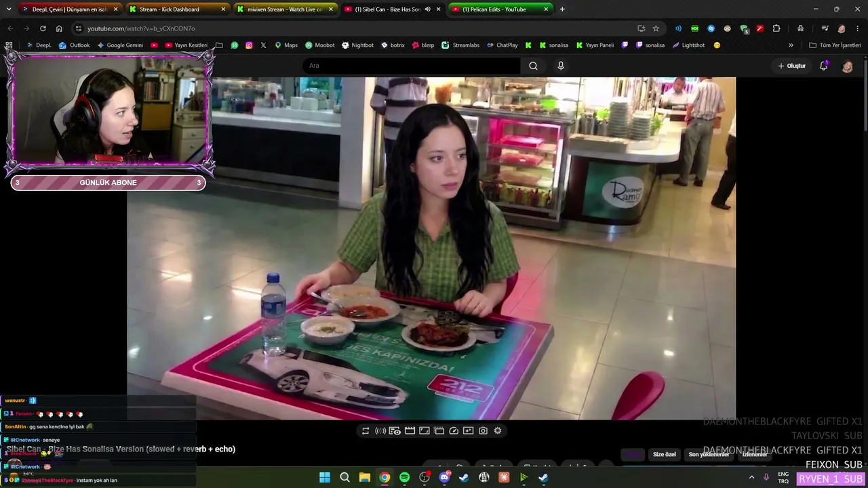
Task: Click the speedometer playback speed icon
Action: [x=454, y=430]
